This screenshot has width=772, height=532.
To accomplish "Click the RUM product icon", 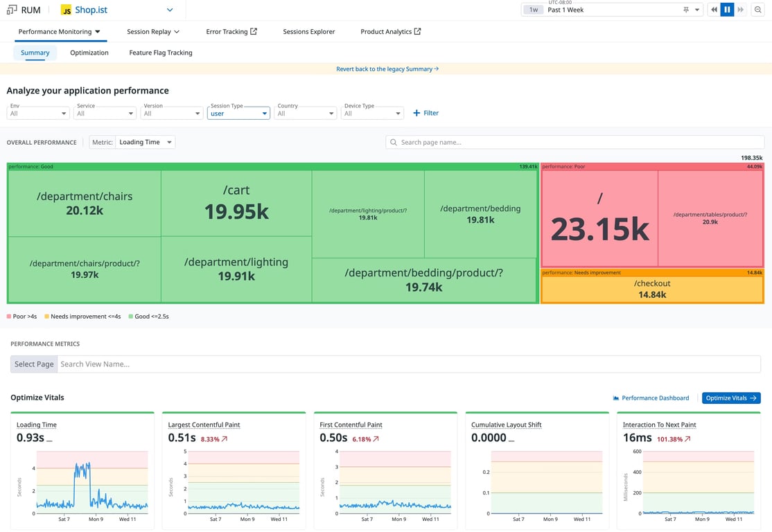I will 12,10.
